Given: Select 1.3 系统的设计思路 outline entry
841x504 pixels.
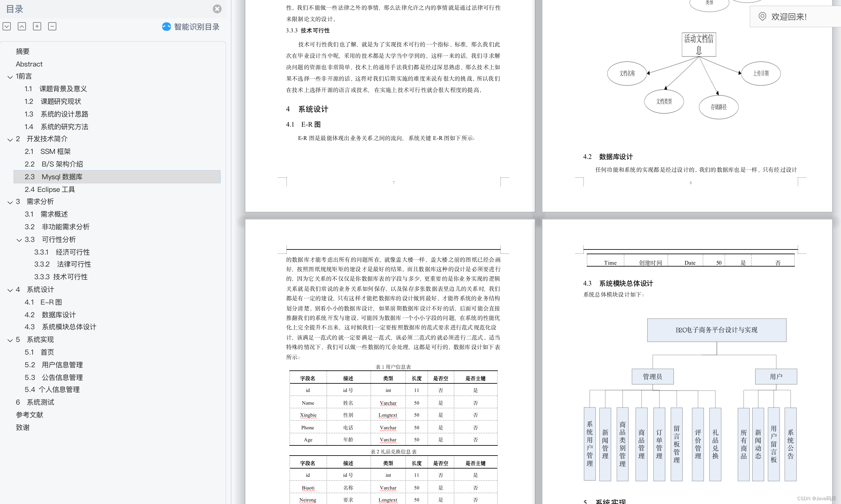Looking at the screenshot, I should 56,114.
